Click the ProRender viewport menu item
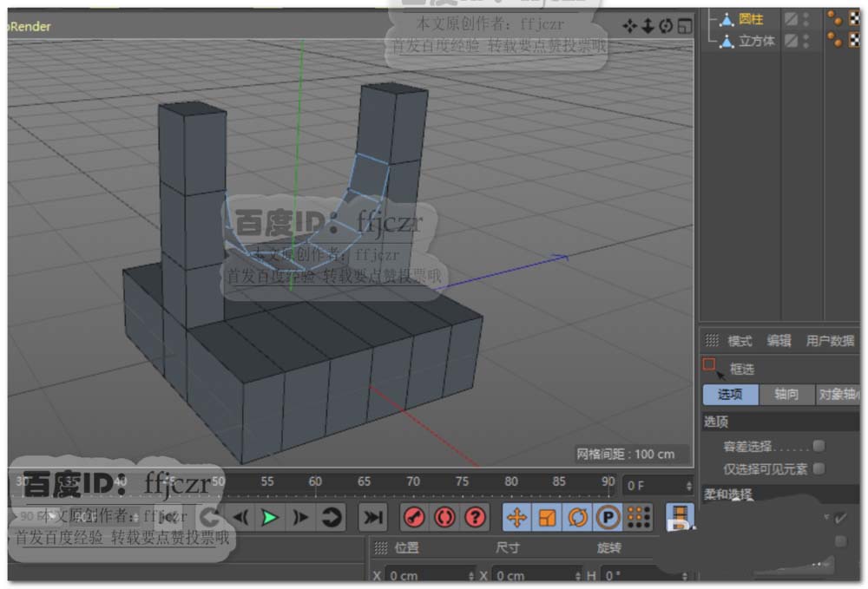868x589 pixels. (30, 26)
